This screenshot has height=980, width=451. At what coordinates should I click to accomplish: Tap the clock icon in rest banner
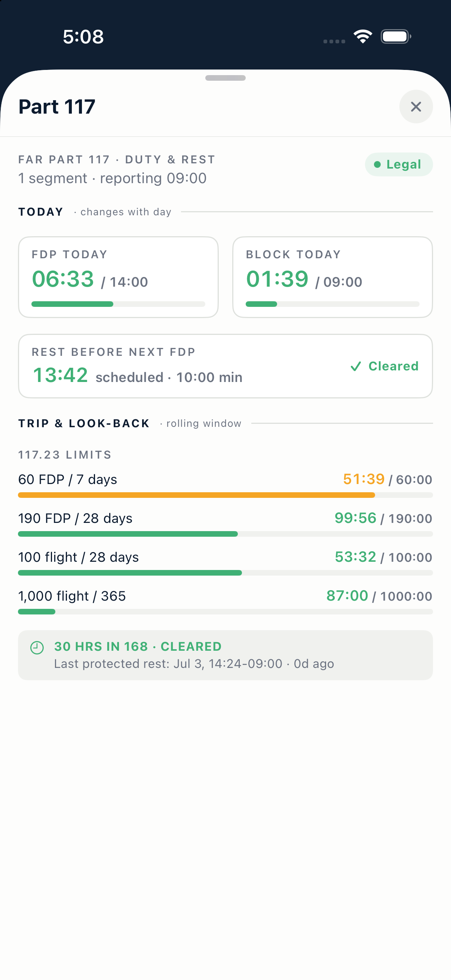[x=37, y=647]
